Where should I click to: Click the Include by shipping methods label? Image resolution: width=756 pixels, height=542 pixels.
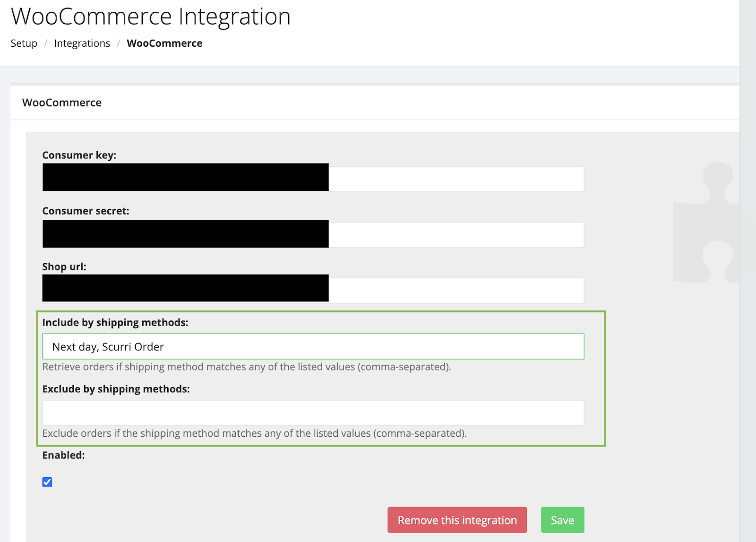click(115, 322)
